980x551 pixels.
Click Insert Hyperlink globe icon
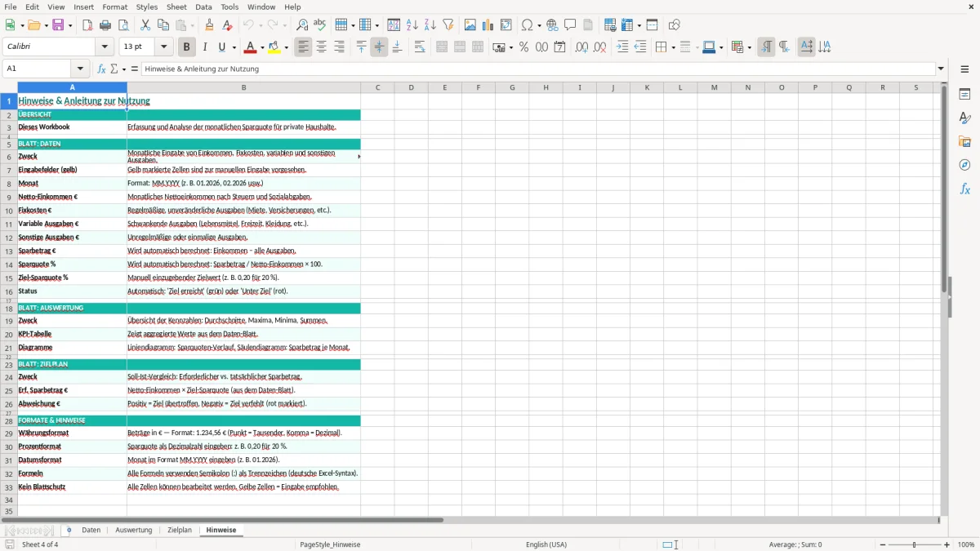pyautogui.click(x=552, y=25)
